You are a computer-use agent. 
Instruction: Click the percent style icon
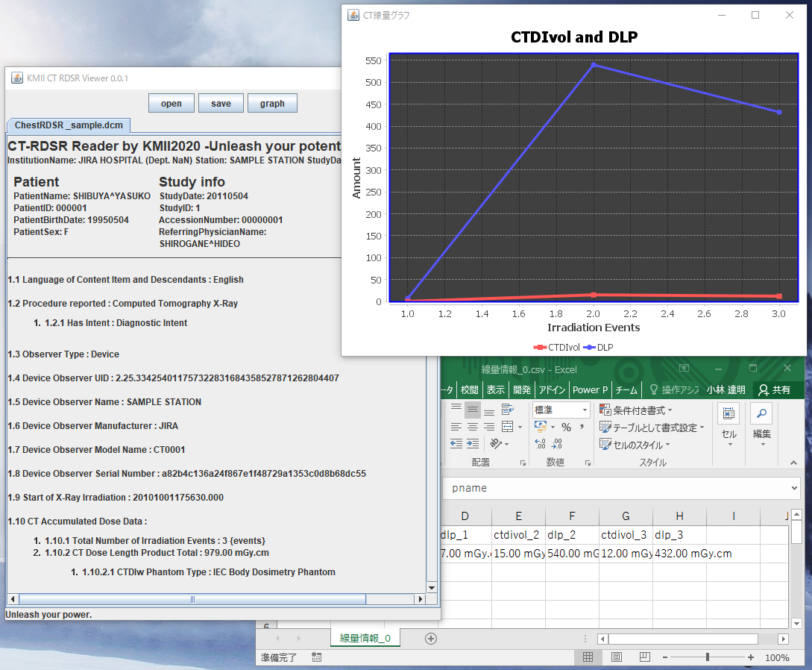pyautogui.click(x=566, y=427)
